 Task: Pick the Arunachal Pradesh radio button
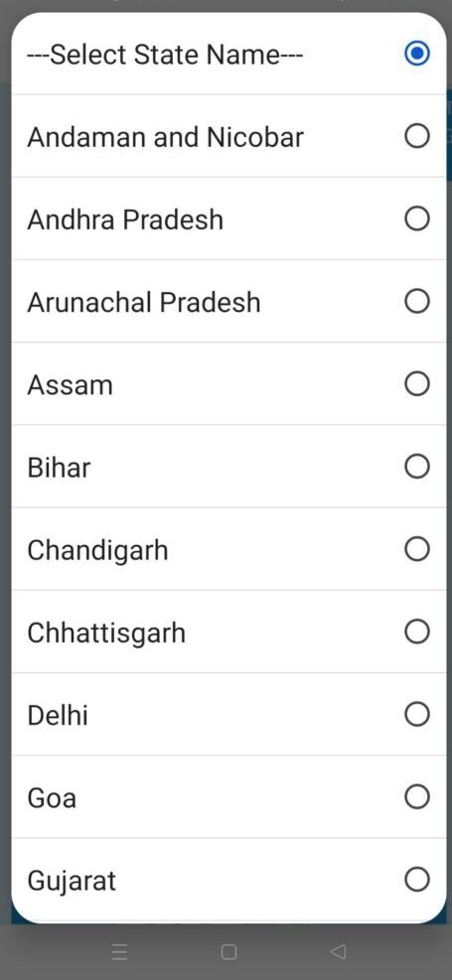tap(417, 301)
